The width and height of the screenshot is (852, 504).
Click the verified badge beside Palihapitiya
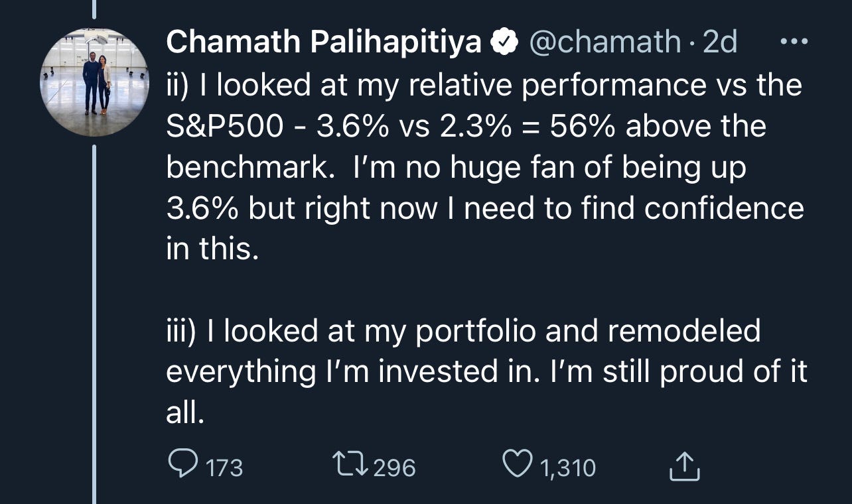click(505, 43)
